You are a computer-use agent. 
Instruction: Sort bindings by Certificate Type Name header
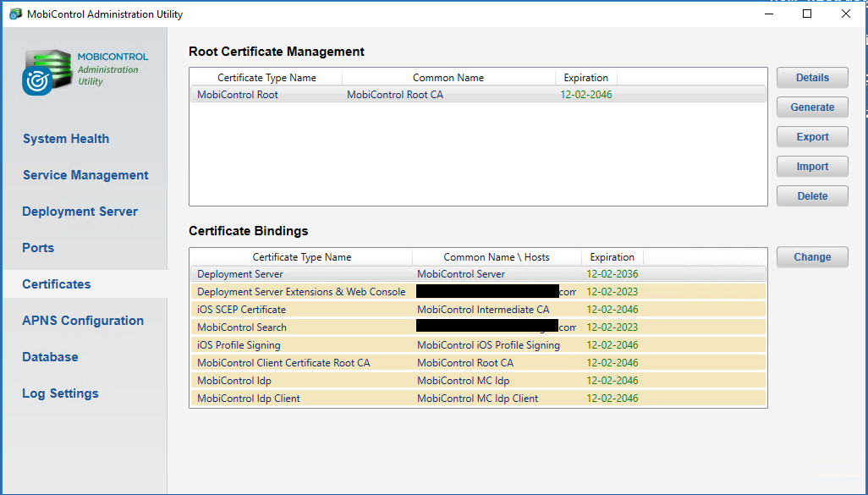pyautogui.click(x=301, y=257)
